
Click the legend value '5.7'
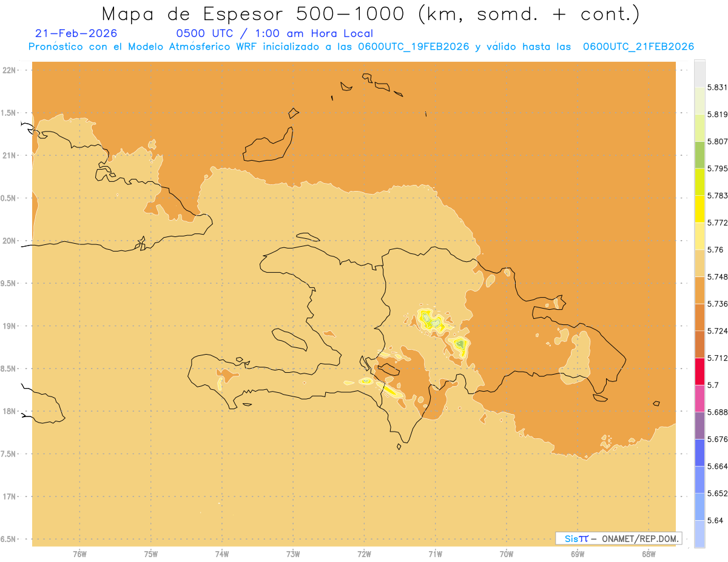712,385
